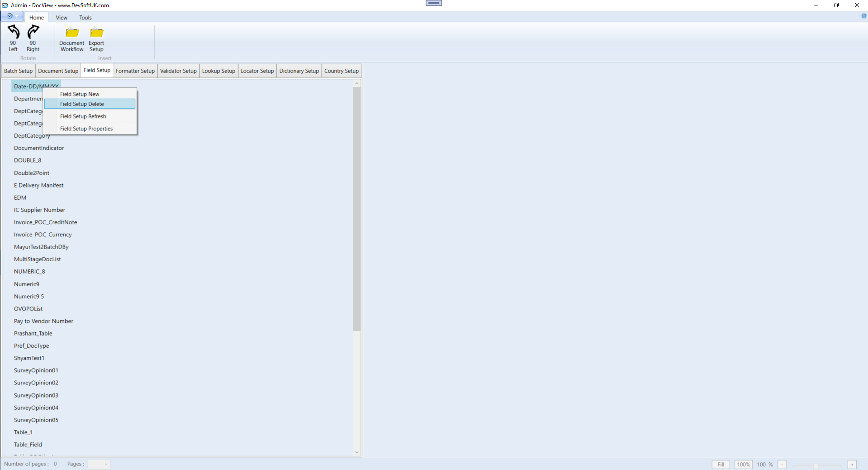
Task: Select the MayurTest2BatchDBy field
Action: (x=41, y=247)
